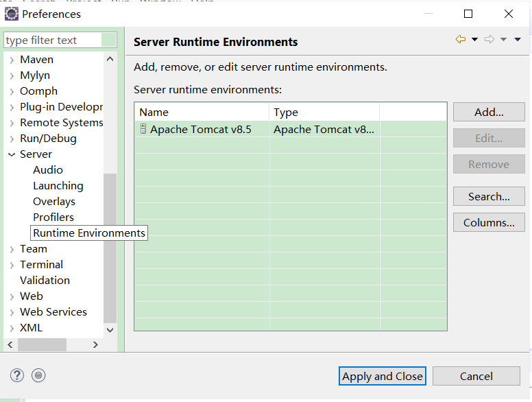Click the Preferences window gear icon
The image size is (532, 402).
tap(12, 14)
